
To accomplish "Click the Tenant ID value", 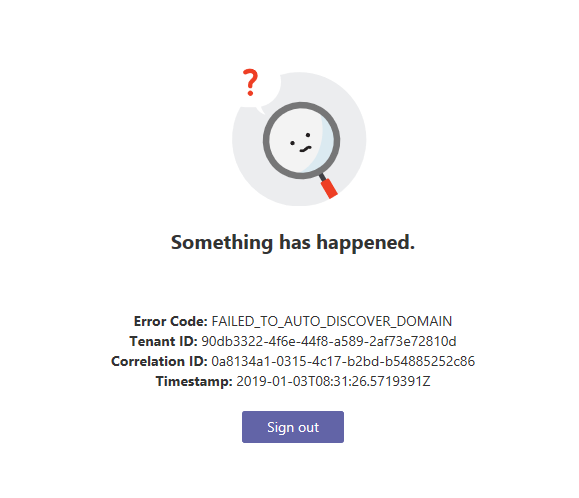I will click(x=329, y=341).
